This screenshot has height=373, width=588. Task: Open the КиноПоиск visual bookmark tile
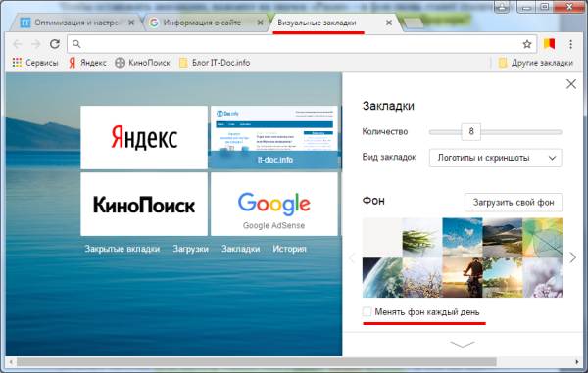click(144, 204)
